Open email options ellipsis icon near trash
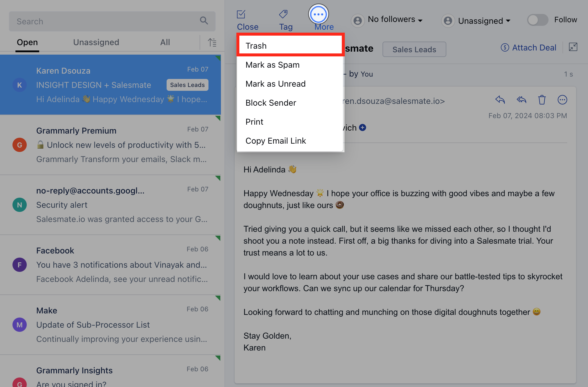Screen dimensions: 588x387 [562, 100]
